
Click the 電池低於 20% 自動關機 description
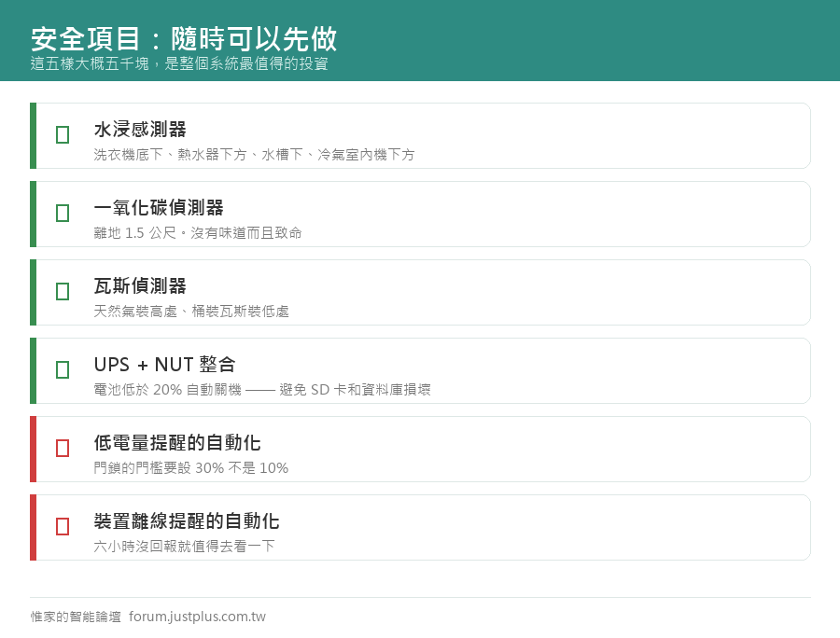click(262, 390)
